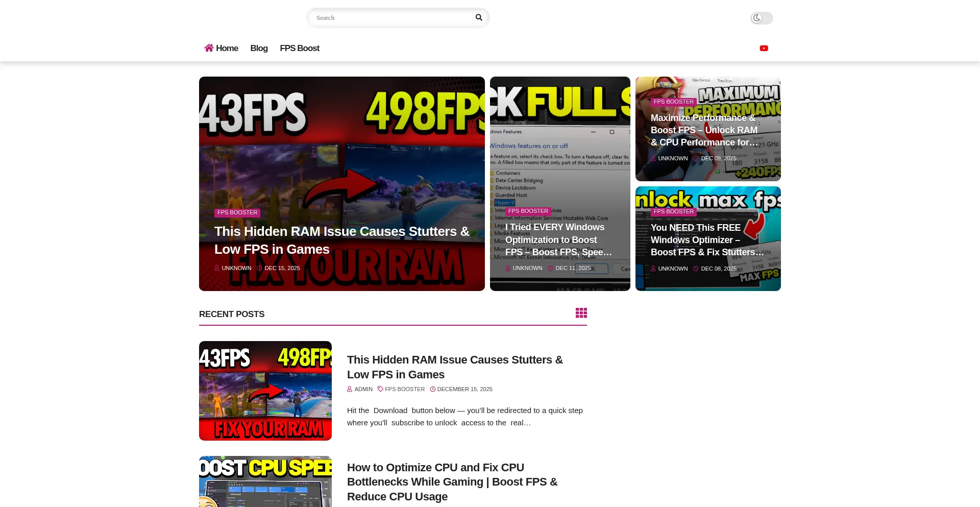This screenshot has height=507, width=980.
Task: Click the search magnifier icon
Action: click(x=479, y=17)
